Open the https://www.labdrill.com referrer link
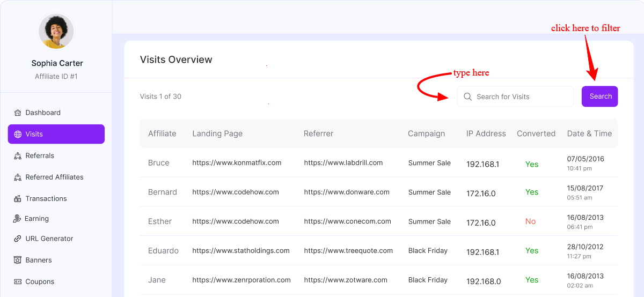The width and height of the screenshot is (644, 297). [x=343, y=163]
